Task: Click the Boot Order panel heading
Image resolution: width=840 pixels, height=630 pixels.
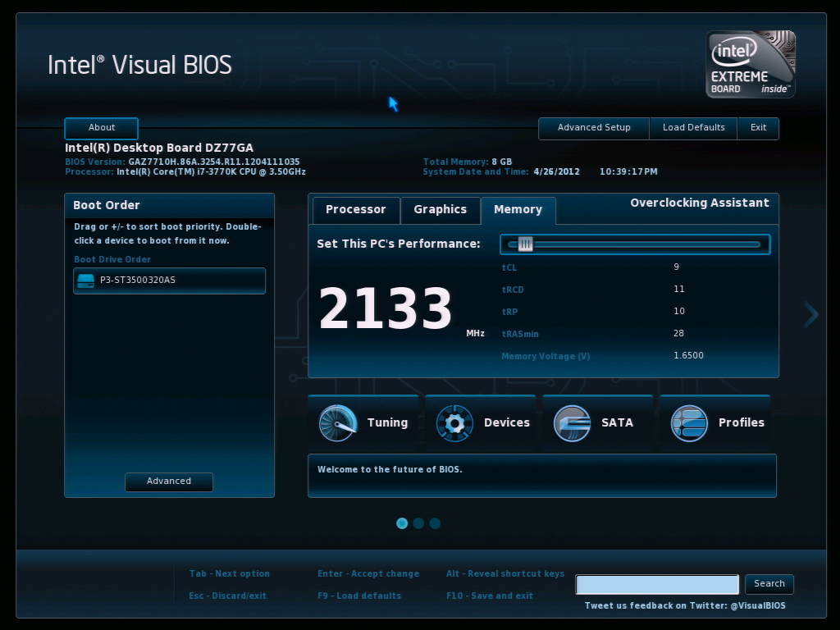Action: 107,206
